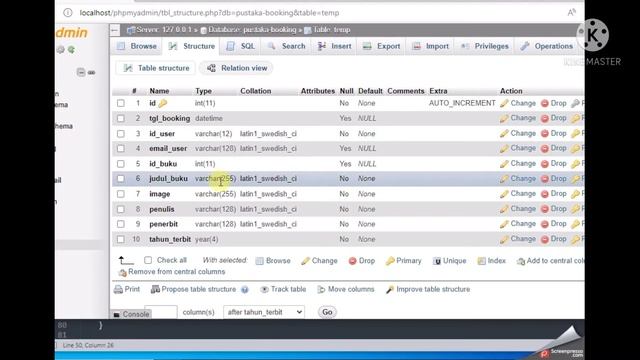Go to the Insert tab
640x360 pixels.
[335, 47]
